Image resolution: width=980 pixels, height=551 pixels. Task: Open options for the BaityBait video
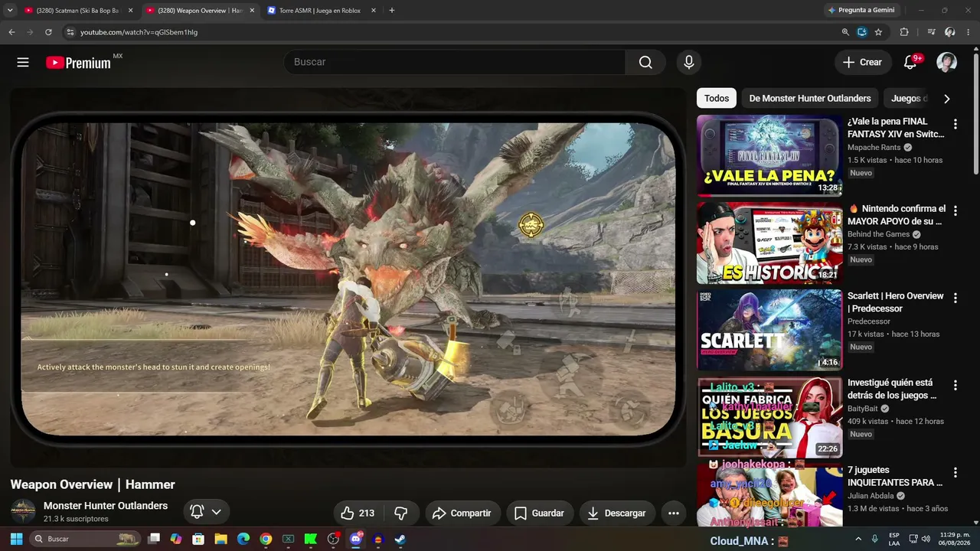pos(955,386)
